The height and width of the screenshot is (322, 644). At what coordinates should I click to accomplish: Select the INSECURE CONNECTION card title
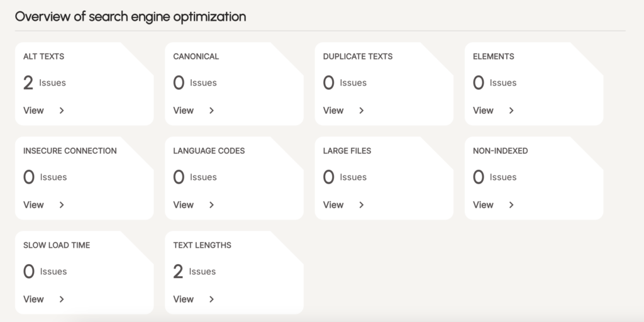tap(70, 151)
